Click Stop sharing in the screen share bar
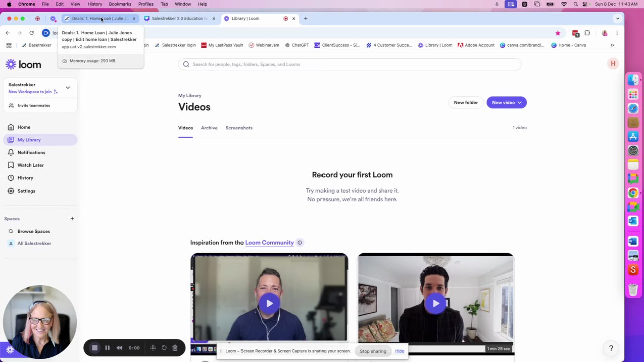The width and height of the screenshot is (644, 362). [373, 351]
